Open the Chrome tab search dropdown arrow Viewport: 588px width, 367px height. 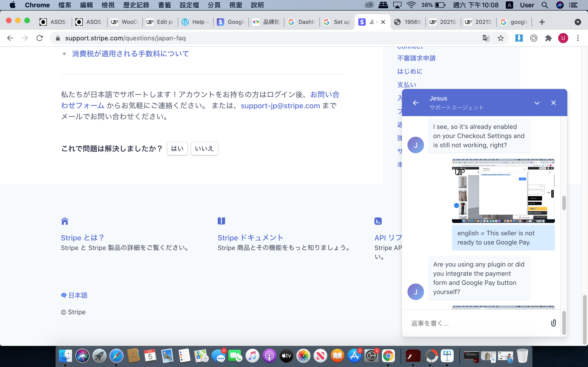(x=578, y=22)
